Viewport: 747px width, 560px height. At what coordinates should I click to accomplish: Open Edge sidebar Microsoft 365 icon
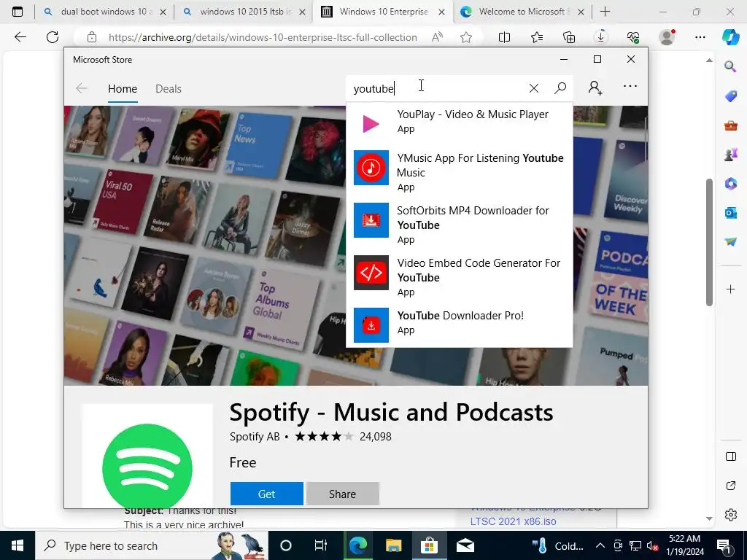[730, 183]
